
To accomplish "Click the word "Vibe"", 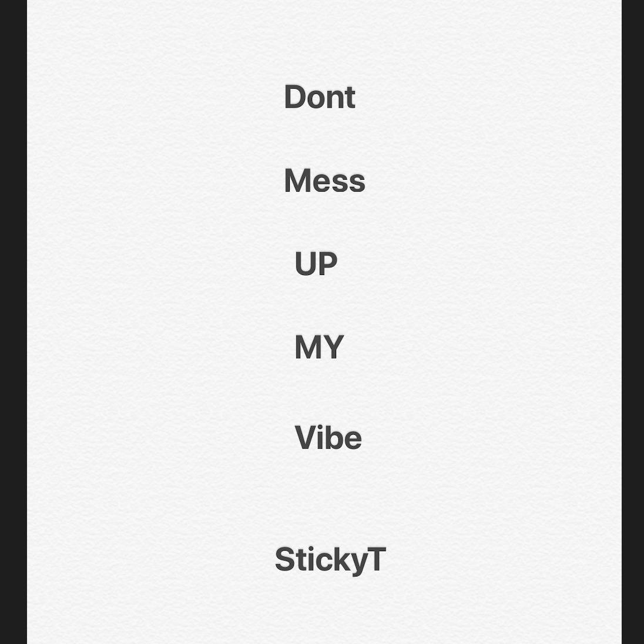I will (328, 437).
